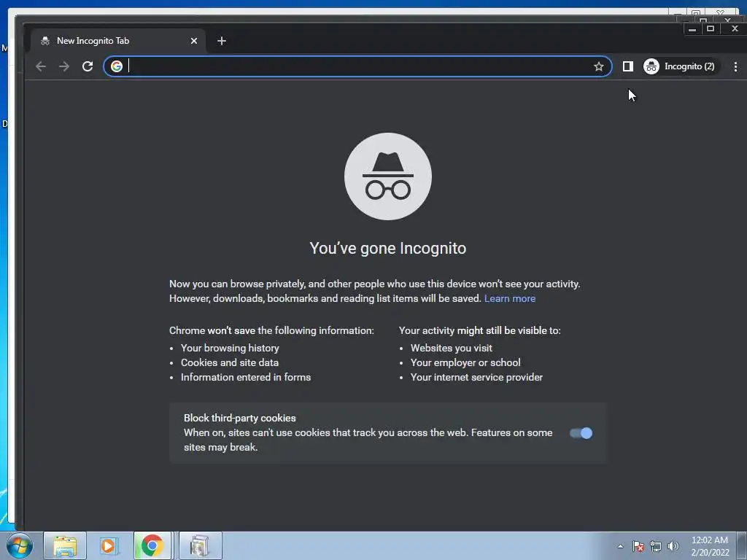
Task: Click the "Block third-party cookies" title text
Action: [x=239, y=418]
